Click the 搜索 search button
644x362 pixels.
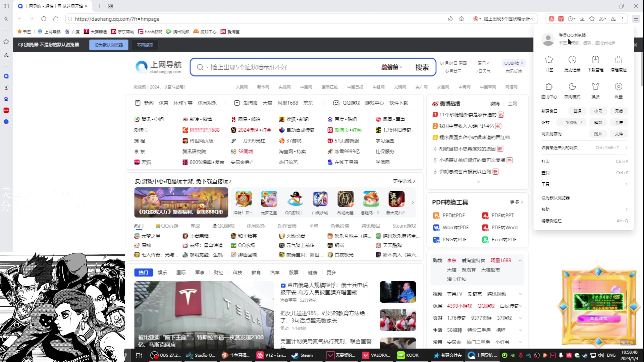click(422, 67)
